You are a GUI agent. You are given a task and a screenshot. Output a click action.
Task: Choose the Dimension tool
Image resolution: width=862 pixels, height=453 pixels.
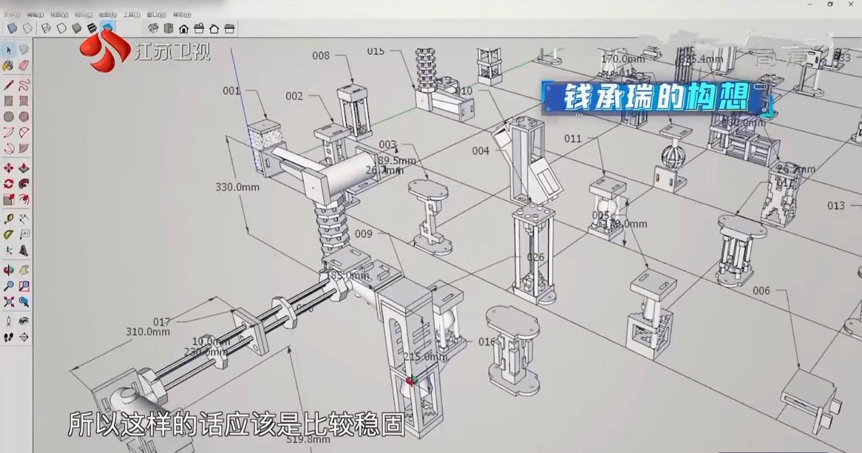pyautogui.click(x=24, y=219)
